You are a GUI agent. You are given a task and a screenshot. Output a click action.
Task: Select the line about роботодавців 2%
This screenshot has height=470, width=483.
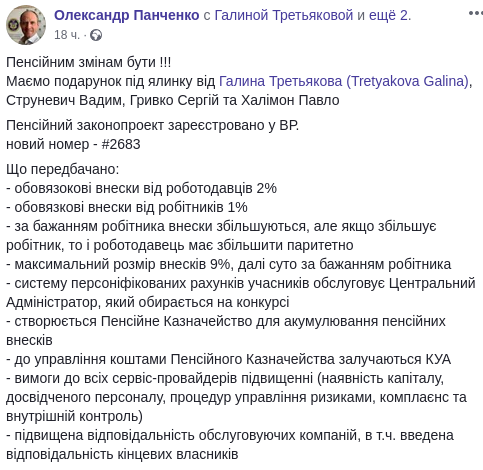141,188
